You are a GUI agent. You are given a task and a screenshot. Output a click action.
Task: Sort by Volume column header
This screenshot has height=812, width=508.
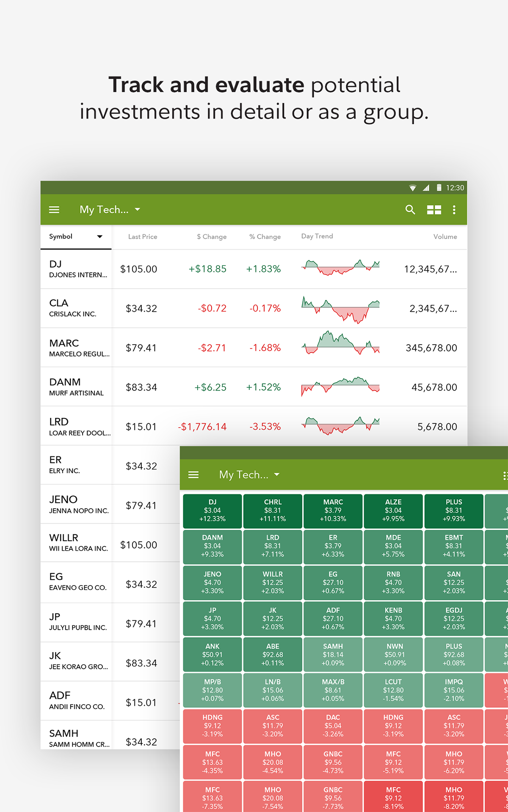(x=445, y=237)
